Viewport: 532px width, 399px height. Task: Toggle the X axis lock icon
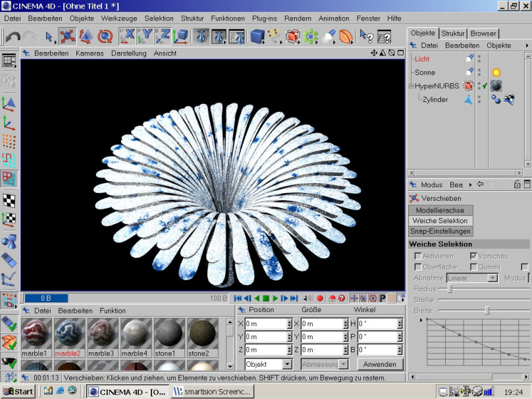129,36
